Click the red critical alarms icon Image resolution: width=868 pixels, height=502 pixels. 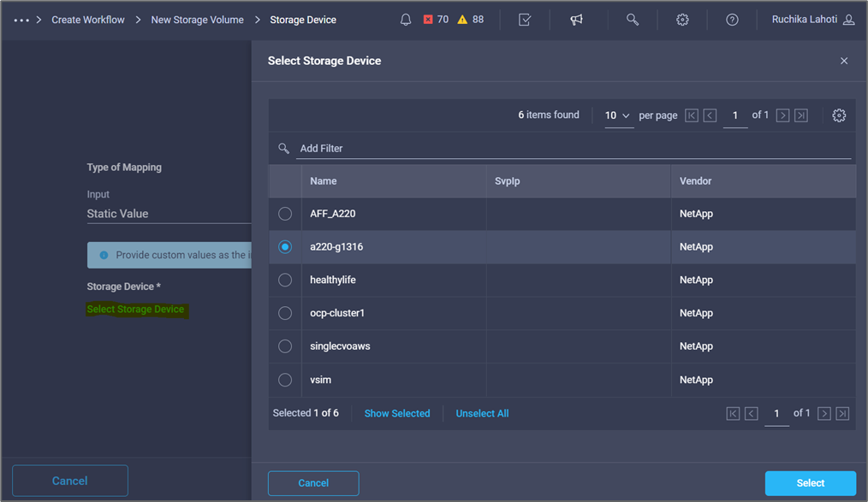(428, 20)
